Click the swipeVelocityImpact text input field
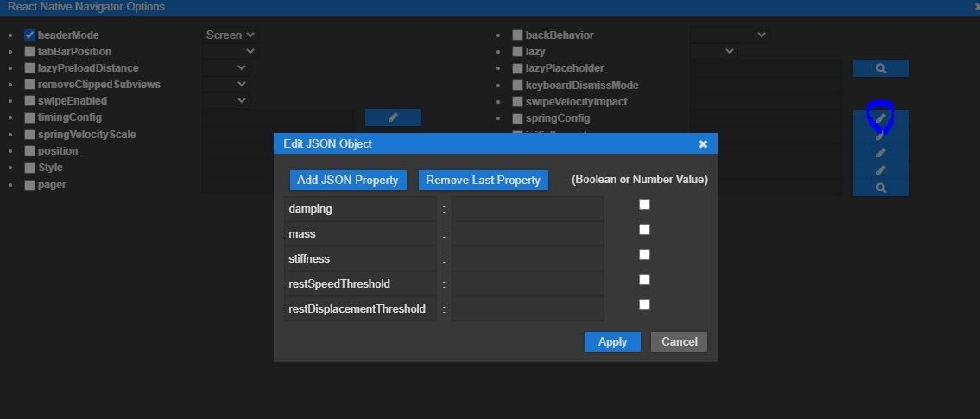This screenshot has width=980, height=419. pos(766,101)
